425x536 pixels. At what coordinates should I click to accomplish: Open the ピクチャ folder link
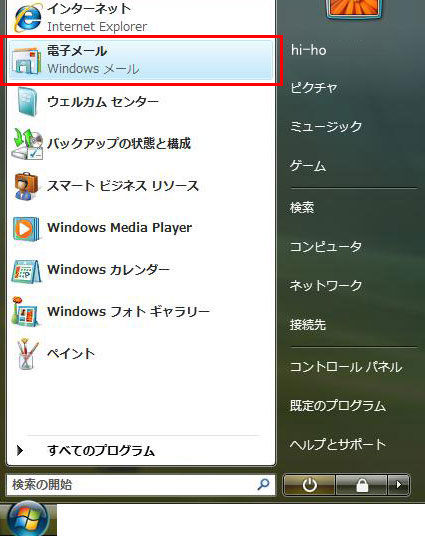point(314,88)
